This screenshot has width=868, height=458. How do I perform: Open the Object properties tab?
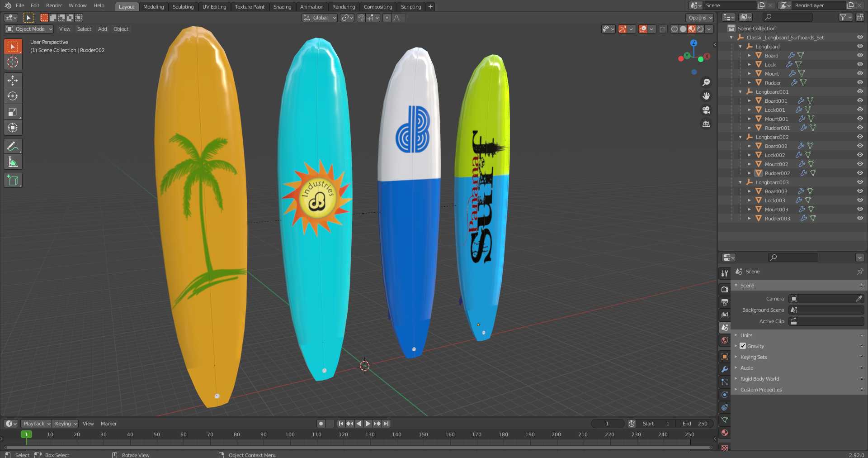pos(725,357)
